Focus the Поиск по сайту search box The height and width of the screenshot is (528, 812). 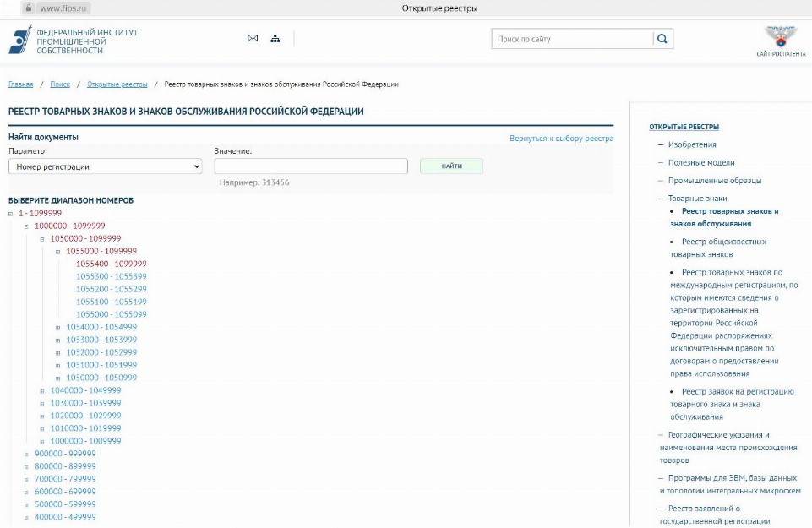572,39
